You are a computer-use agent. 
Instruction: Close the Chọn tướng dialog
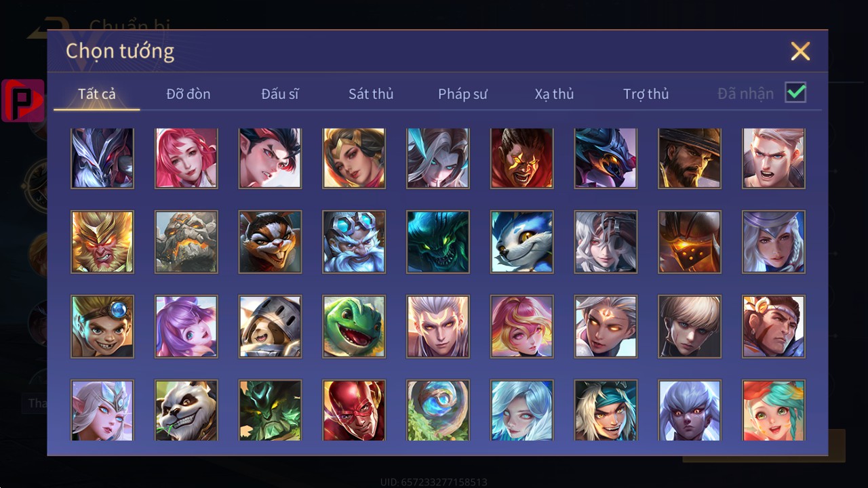(800, 52)
